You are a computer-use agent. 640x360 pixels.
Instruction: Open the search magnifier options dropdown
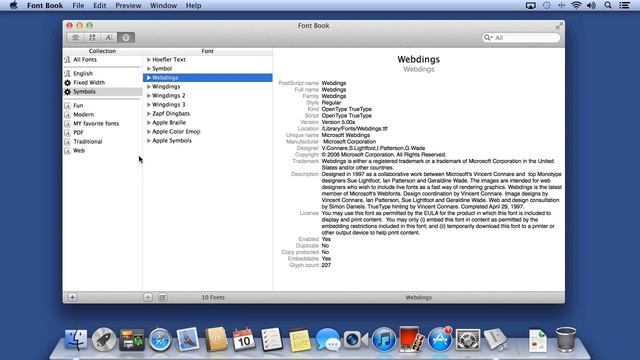tap(488, 38)
